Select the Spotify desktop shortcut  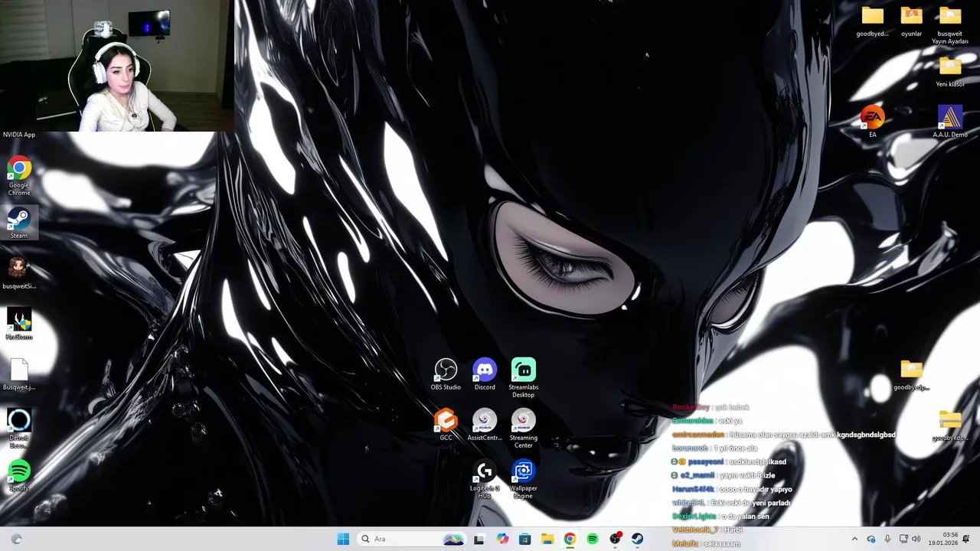coord(19,475)
